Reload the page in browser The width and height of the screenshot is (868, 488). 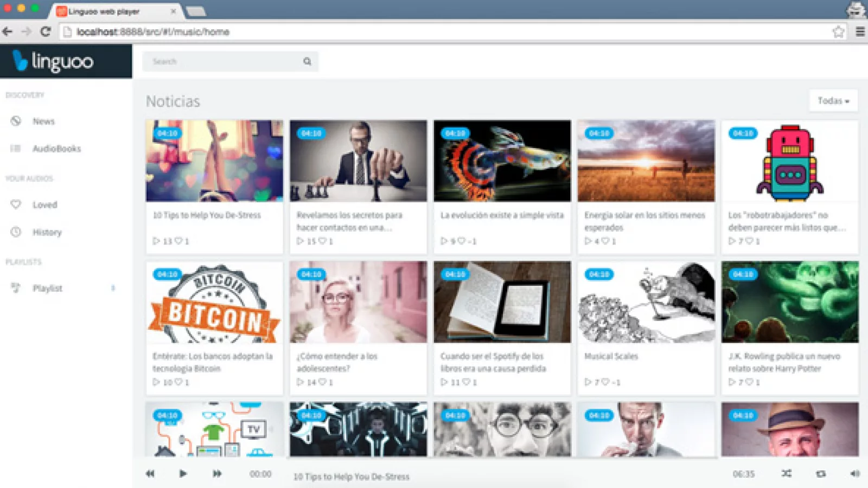click(46, 32)
